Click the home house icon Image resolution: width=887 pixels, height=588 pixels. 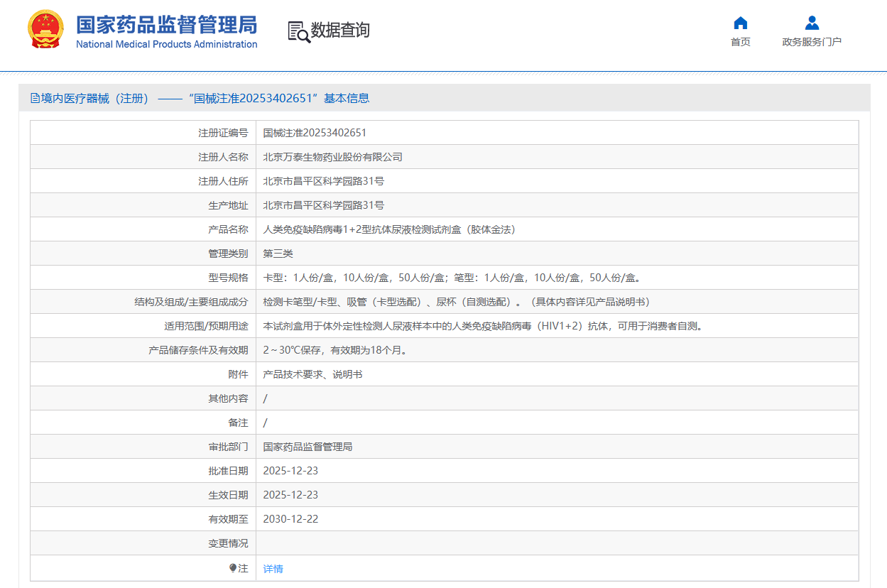point(740,23)
